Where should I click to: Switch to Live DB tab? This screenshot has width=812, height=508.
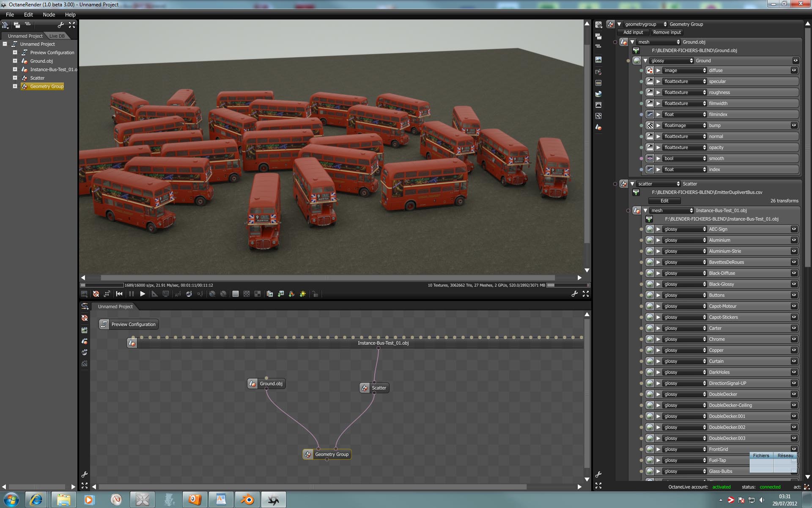[x=57, y=36]
